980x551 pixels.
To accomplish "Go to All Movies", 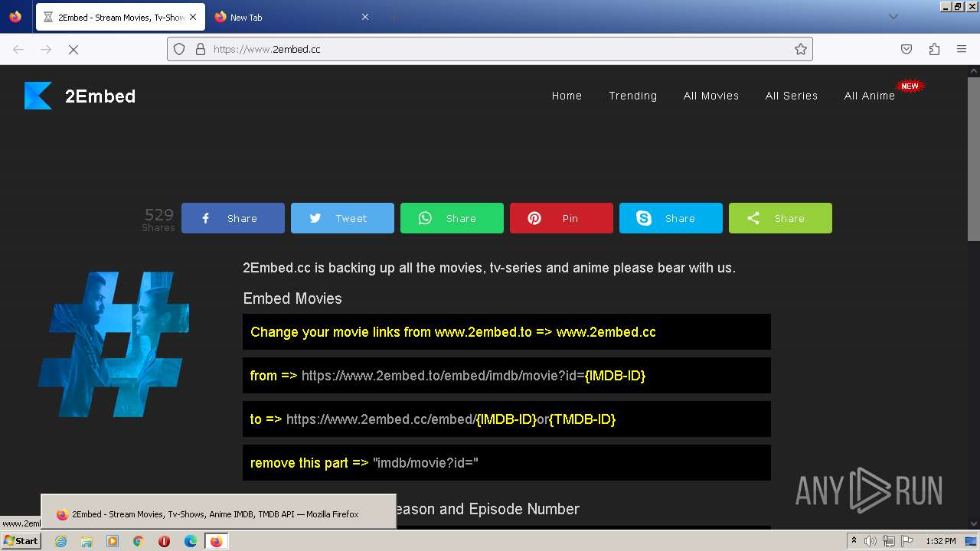I will coord(710,96).
